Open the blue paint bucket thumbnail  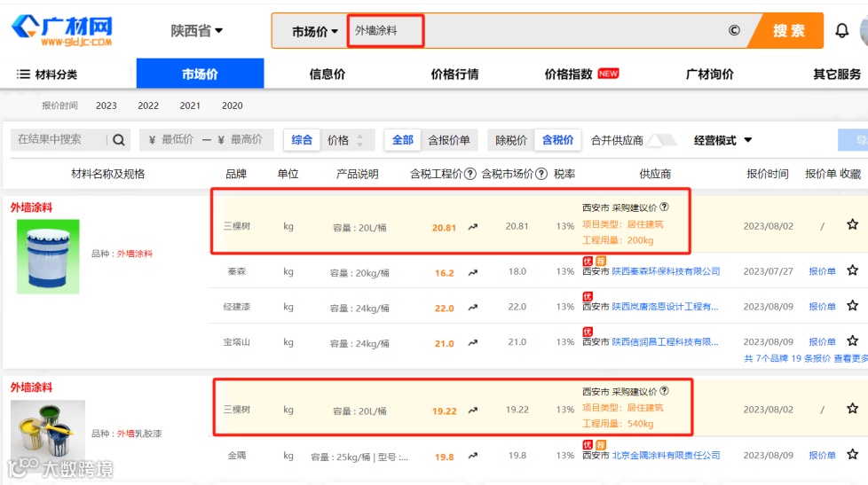(x=48, y=256)
